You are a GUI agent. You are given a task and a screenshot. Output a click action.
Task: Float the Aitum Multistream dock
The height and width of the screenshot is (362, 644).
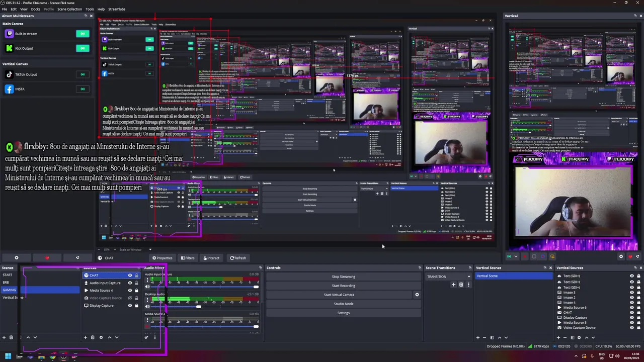click(x=86, y=16)
